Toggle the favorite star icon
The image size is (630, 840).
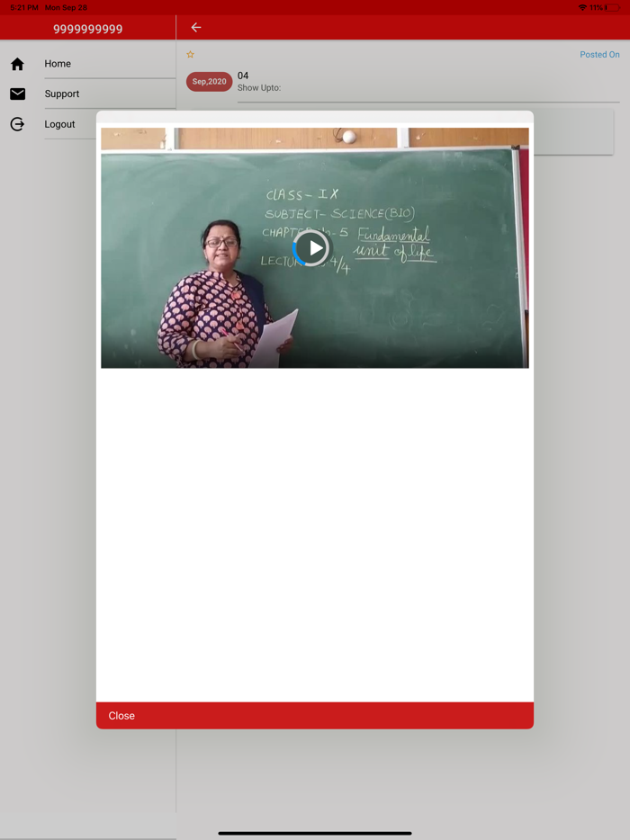(x=190, y=55)
